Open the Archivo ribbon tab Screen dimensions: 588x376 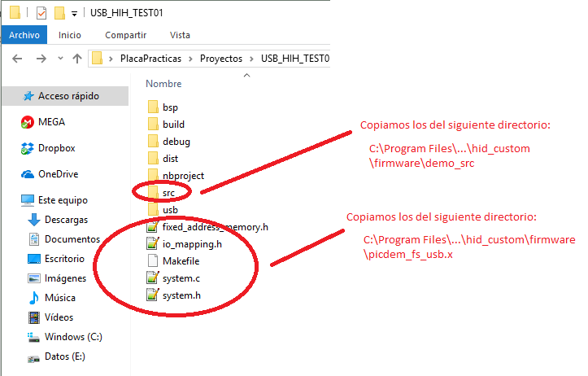(x=24, y=35)
